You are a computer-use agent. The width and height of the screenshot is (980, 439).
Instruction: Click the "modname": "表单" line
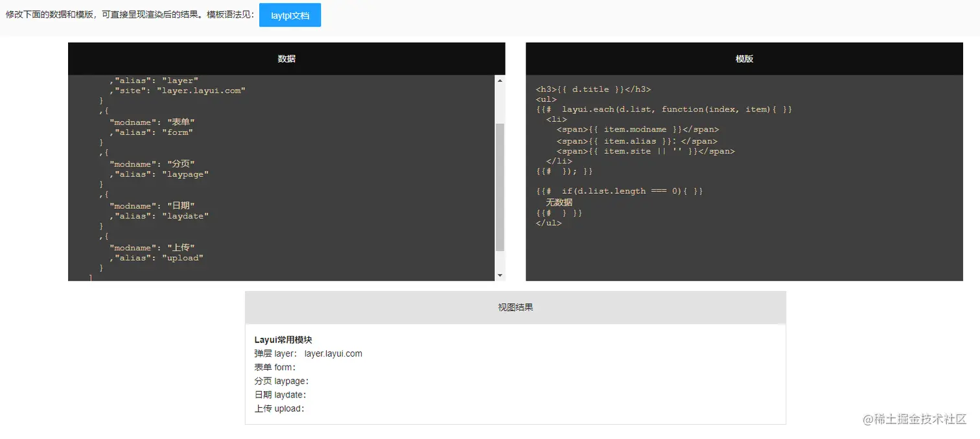click(152, 122)
